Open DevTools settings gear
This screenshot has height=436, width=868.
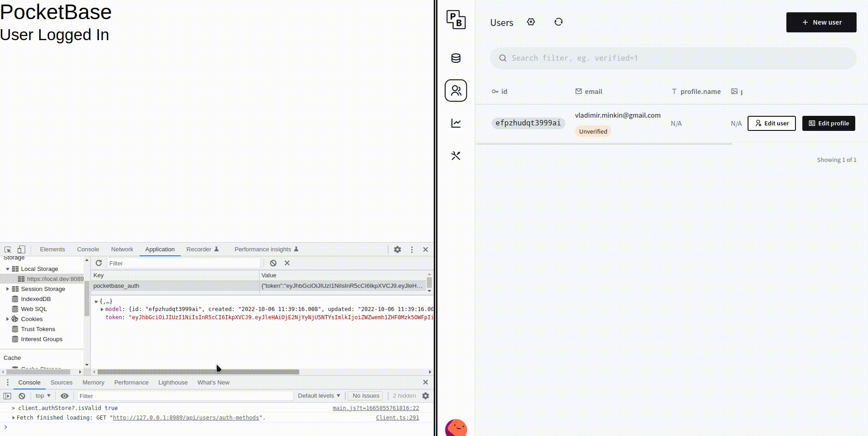(397, 249)
